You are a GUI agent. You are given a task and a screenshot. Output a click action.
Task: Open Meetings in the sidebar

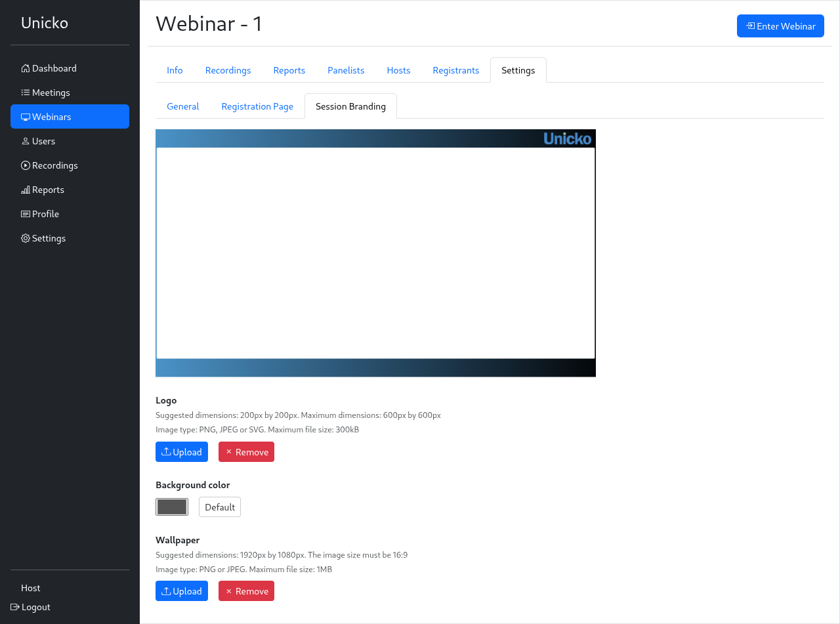(x=70, y=93)
